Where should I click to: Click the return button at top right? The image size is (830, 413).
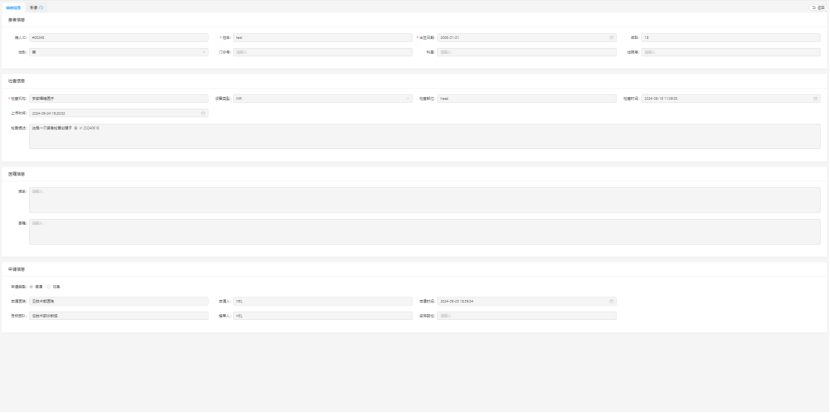point(818,7)
